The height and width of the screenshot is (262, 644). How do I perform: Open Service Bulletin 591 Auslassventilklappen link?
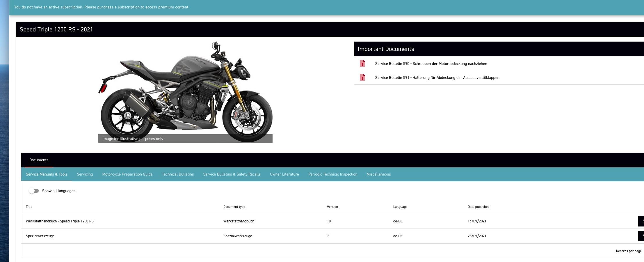point(437,77)
